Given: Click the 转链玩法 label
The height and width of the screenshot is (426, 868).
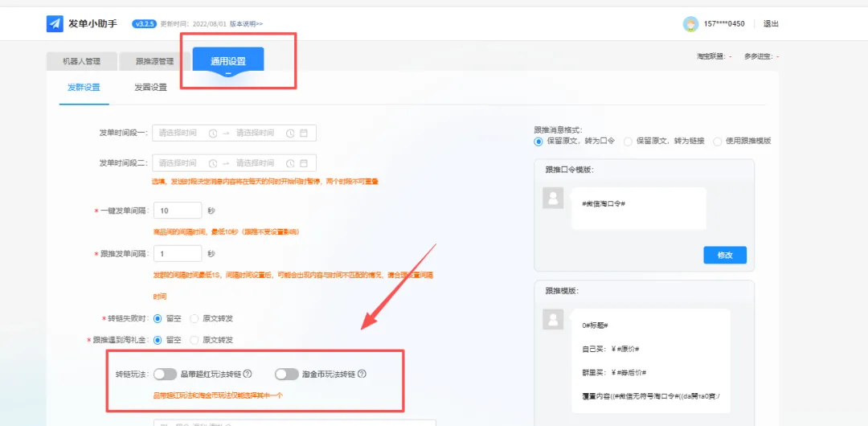Looking at the screenshot, I should [x=132, y=375].
